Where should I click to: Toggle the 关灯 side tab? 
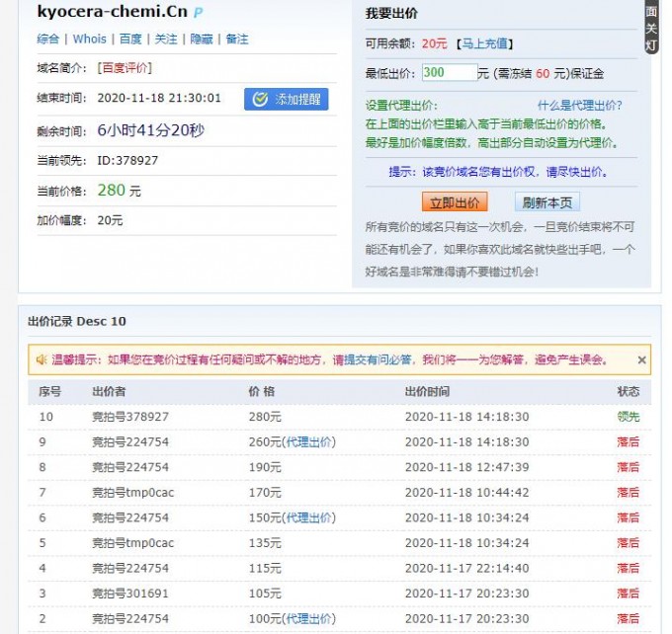click(651, 28)
